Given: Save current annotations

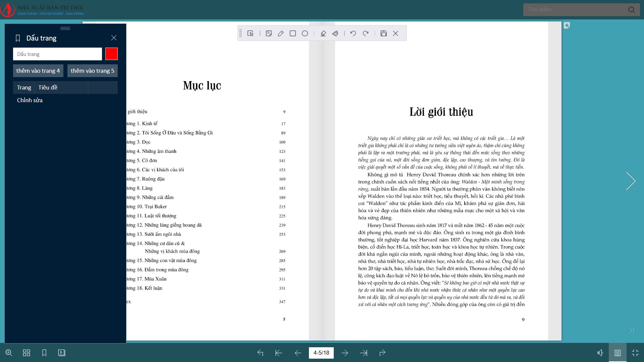Looking at the screenshot, I should click(x=383, y=33).
